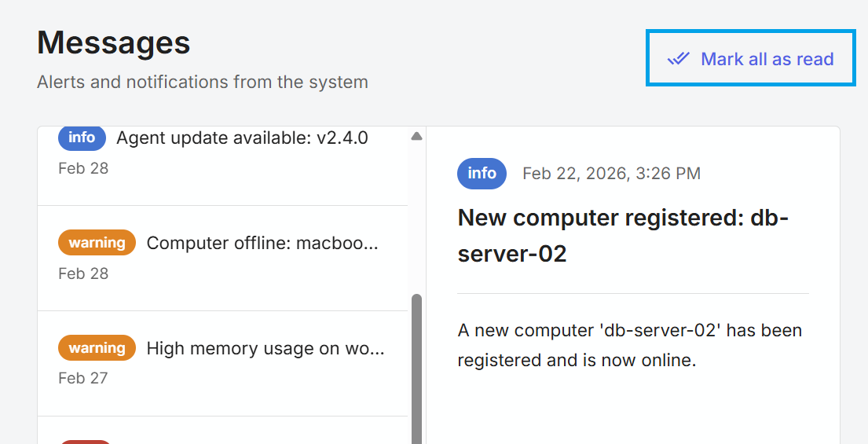Screen dimensions: 868x444
Task: Click the detail body text about db-server-02 registration
Action: pyautogui.click(x=628, y=345)
